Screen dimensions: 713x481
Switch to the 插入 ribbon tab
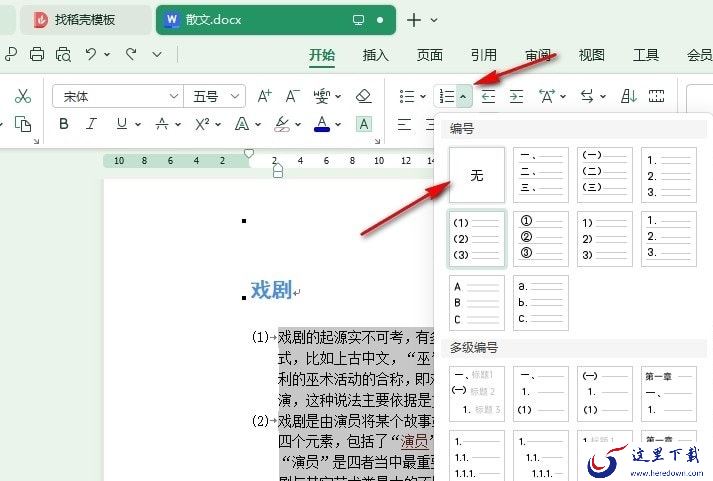click(376, 55)
